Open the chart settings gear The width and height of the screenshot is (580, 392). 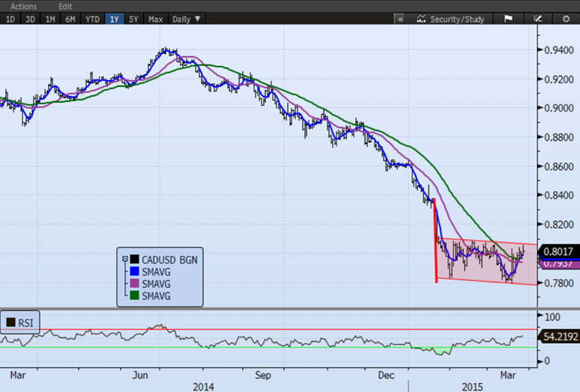click(566, 19)
